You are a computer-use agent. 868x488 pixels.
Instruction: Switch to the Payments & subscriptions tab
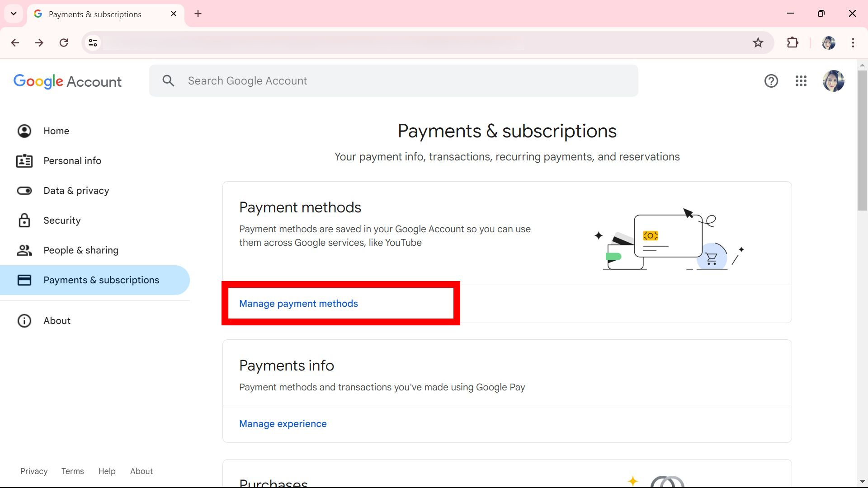[x=95, y=14]
